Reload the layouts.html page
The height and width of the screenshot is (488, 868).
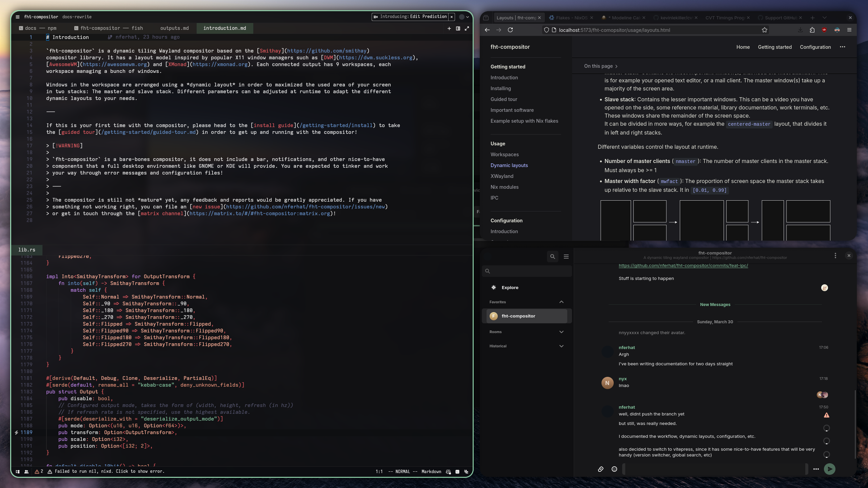coord(510,30)
